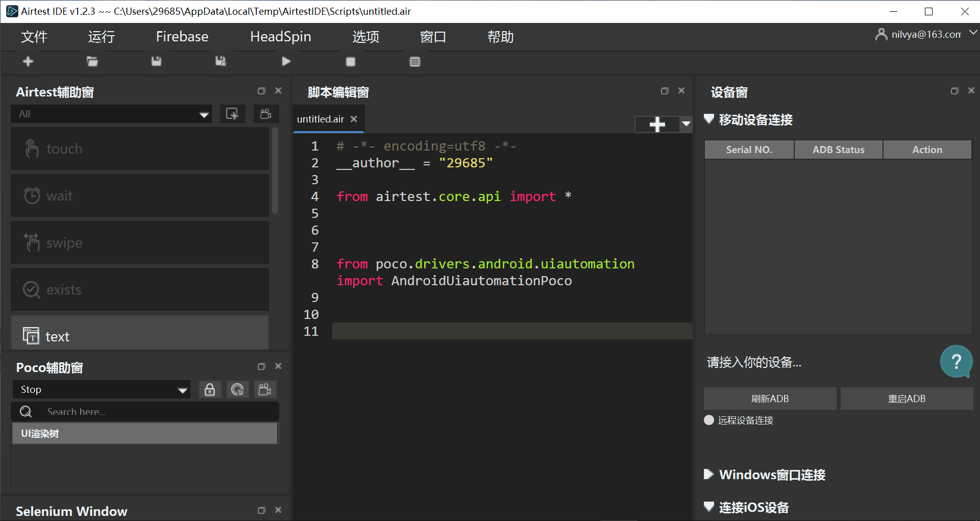
Task: Open the 文件 menu
Action: [34, 37]
